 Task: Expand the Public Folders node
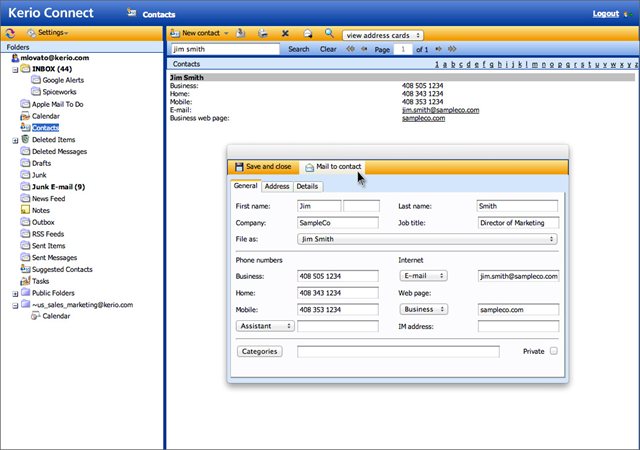(15, 294)
